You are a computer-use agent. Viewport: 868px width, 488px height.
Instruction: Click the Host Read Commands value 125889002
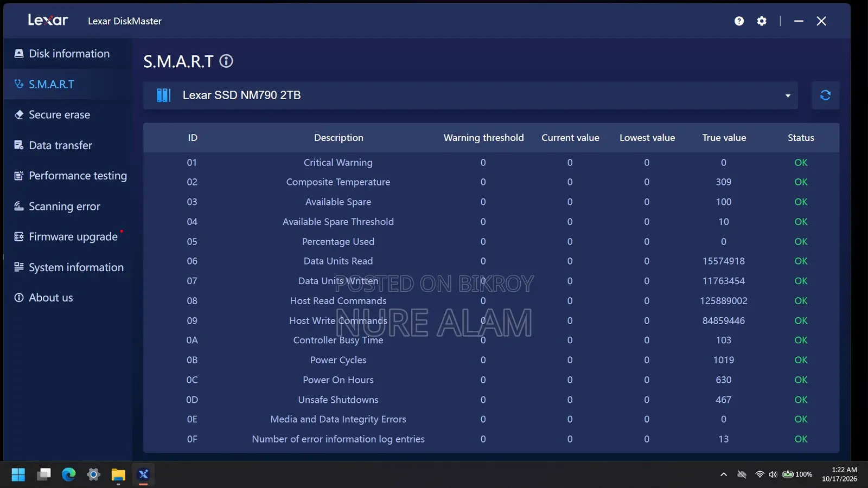click(x=724, y=301)
